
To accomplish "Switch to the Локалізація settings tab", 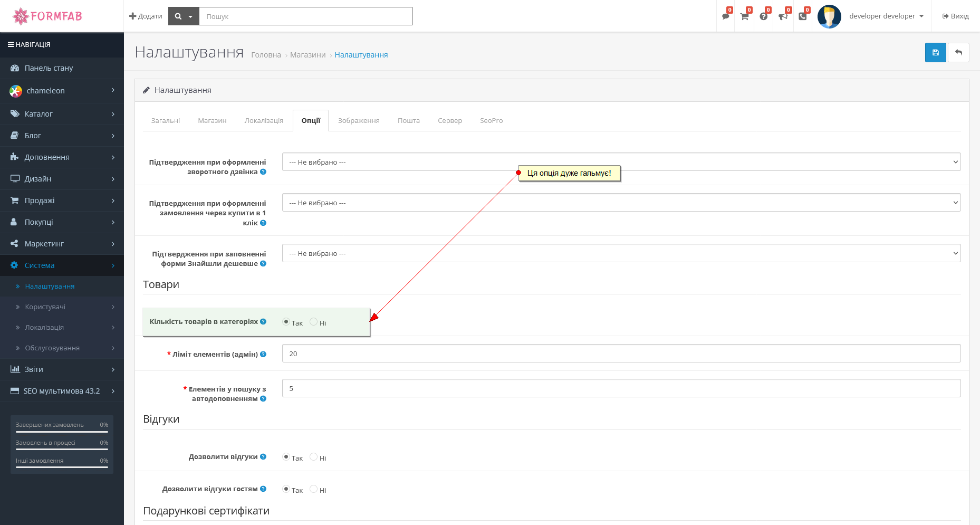I will pos(264,121).
